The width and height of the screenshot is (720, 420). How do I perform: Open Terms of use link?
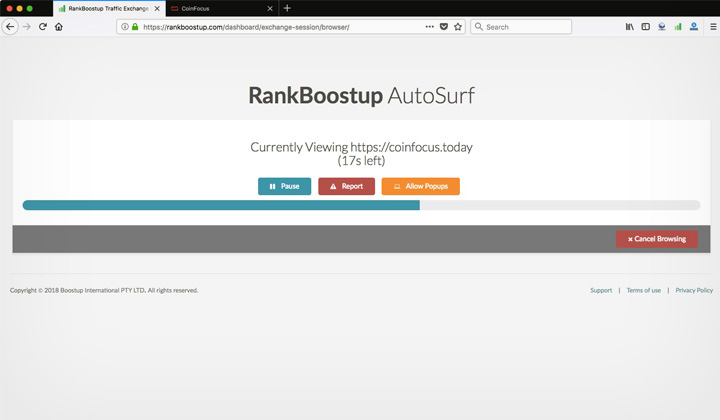coord(644,290)
